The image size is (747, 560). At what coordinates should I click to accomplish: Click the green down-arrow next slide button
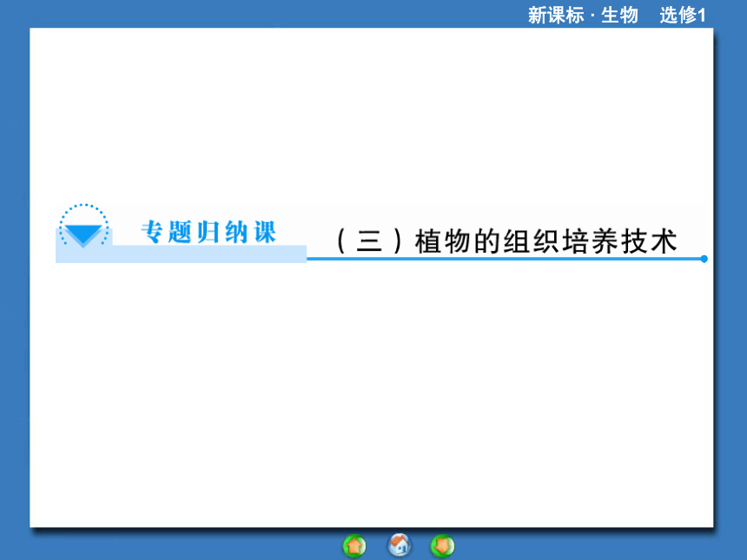point(443,546)
